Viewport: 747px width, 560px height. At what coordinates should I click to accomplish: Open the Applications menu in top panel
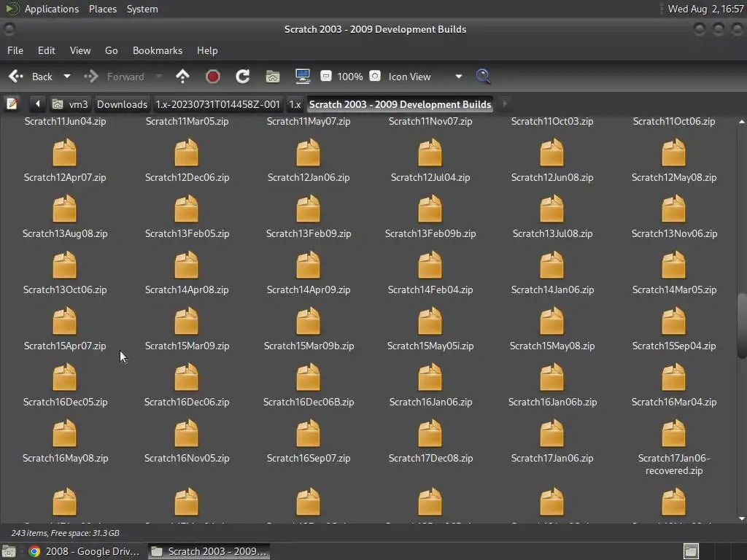[52, 9]
